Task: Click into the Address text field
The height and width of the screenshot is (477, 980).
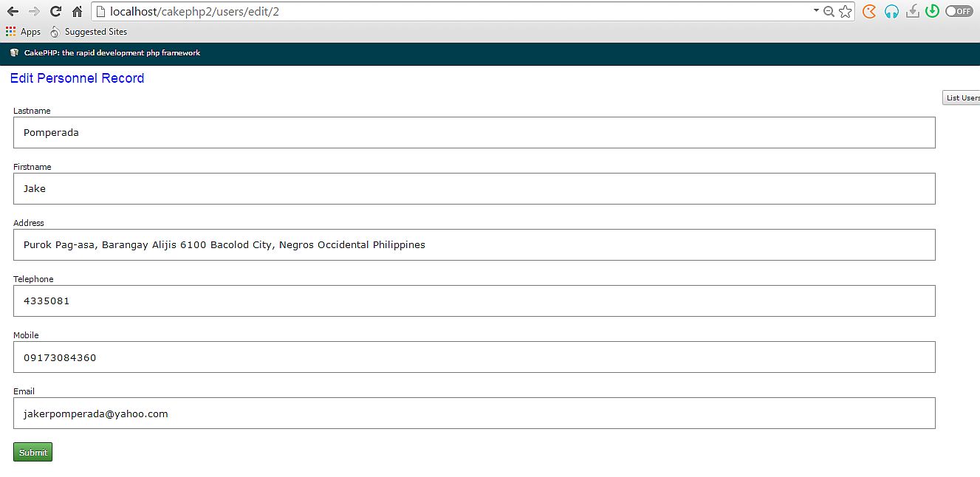Action: (474, 245)
